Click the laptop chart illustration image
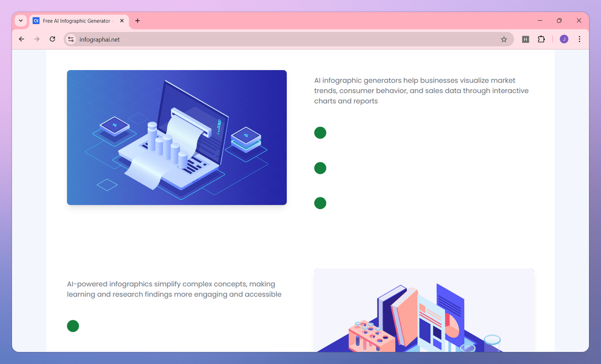This screenshot has height=364, width=601. click(x=177, y=137)
